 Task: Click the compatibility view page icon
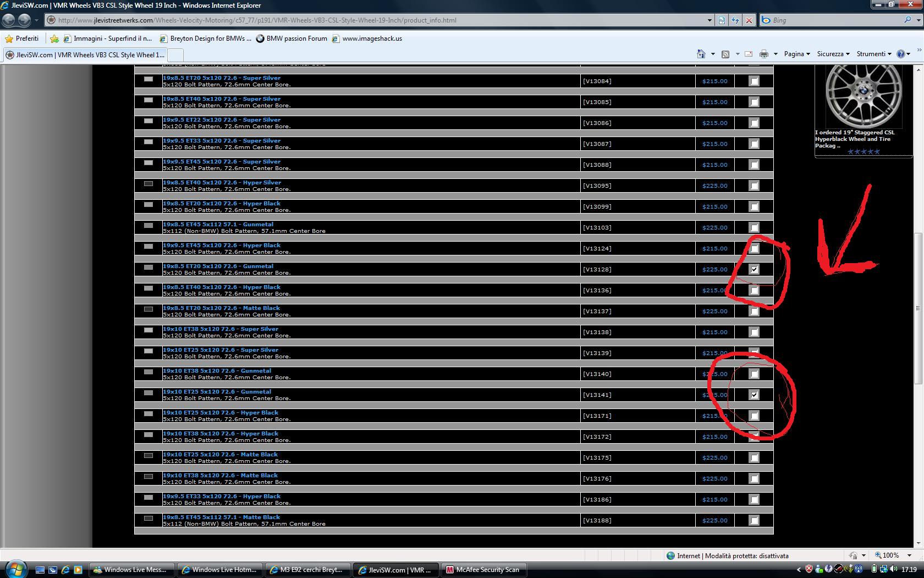722,20
